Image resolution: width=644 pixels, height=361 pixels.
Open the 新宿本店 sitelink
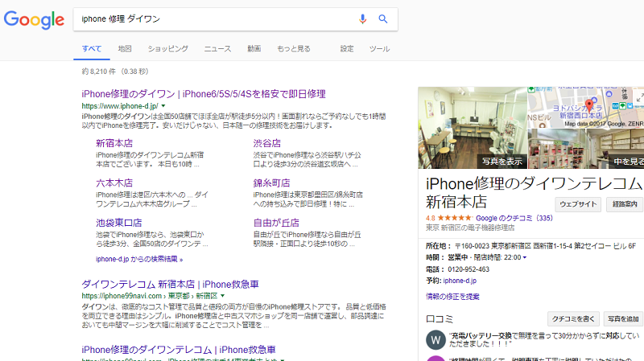click(114, 143)
